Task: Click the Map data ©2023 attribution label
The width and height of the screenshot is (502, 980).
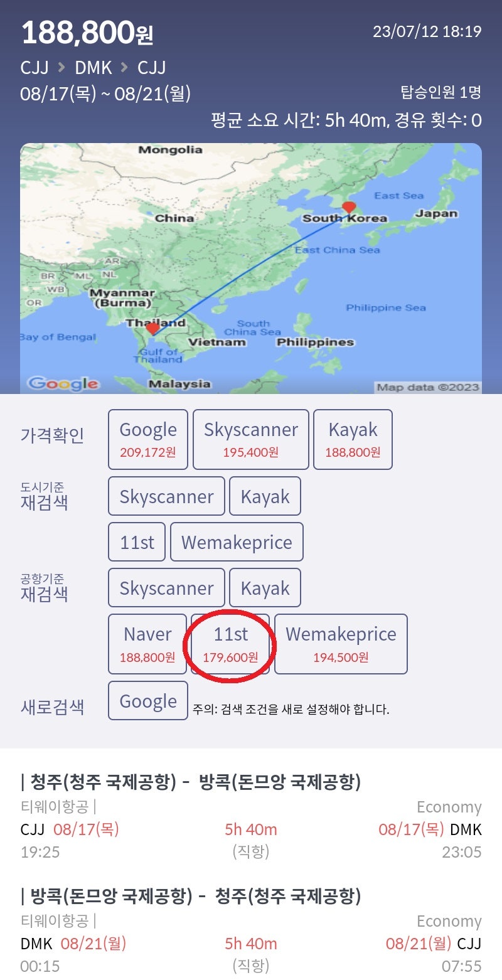Action: (x=433, y=386)
